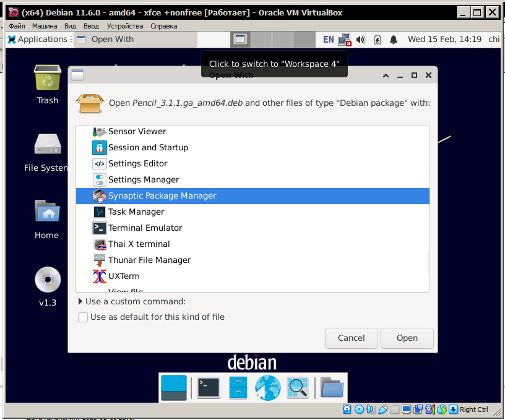Choose UXTerm from the list

coord(253,276)
